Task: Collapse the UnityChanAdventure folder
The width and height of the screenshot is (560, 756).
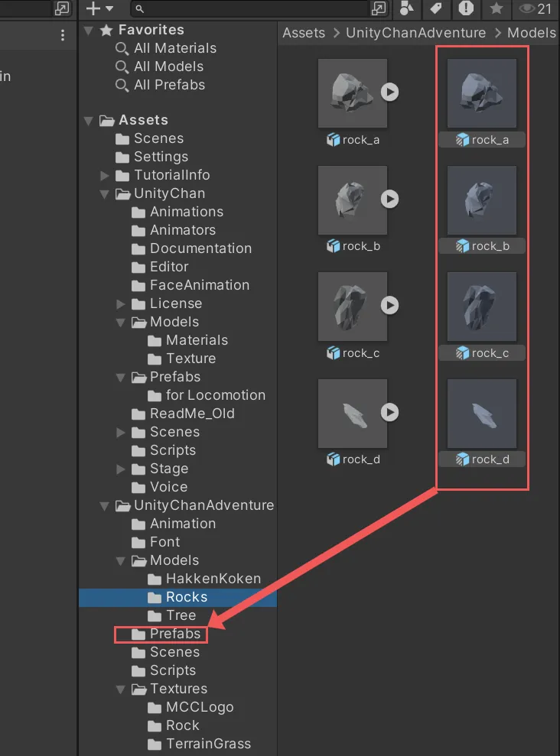Action: (105, 505)
